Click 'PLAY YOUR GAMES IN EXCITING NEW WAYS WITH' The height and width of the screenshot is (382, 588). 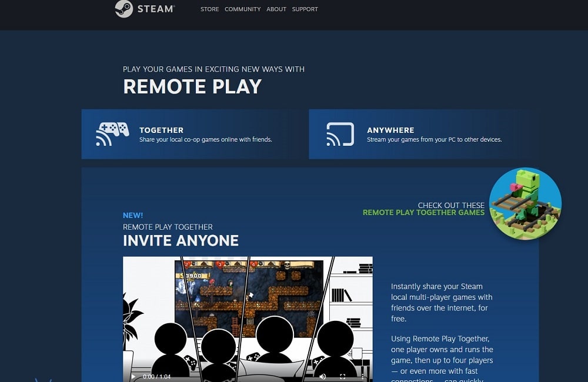[x=214, y=69]
